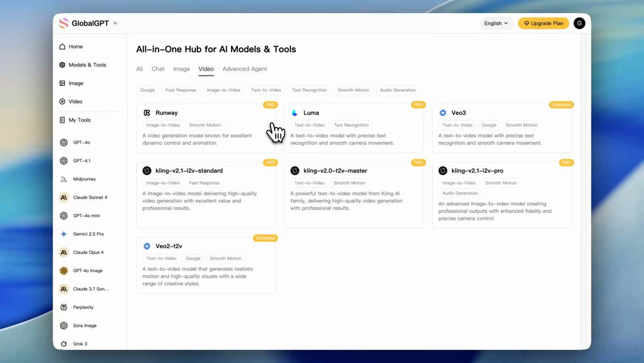Open the Image section in sidebar

pos(71,83)
